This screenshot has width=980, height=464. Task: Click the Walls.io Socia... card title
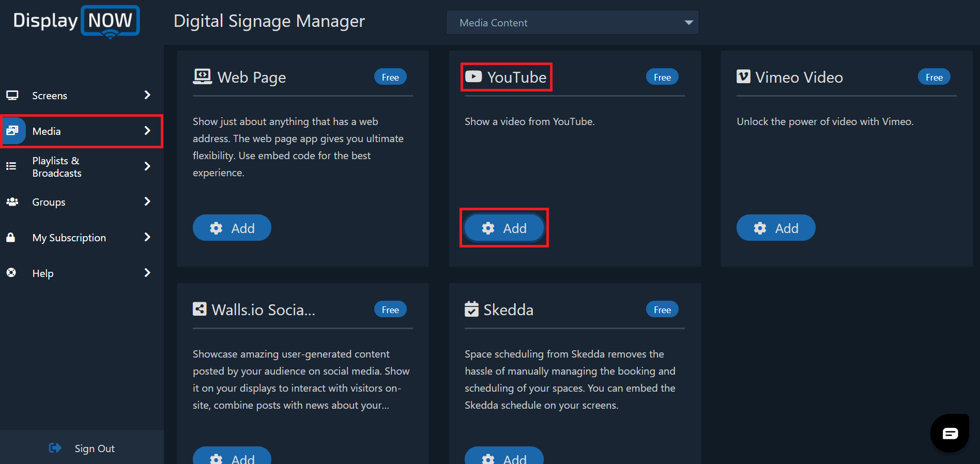(264, 310)
